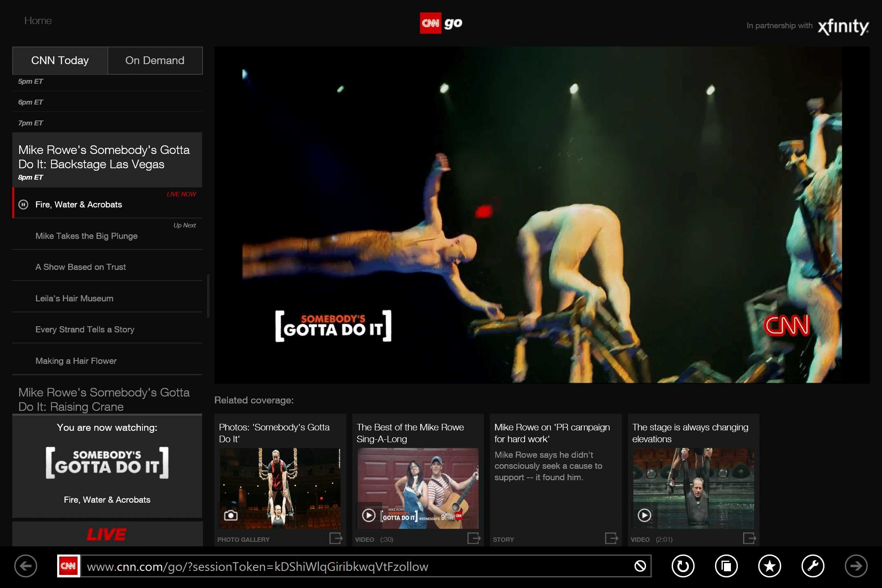Share the stage changing elevations video card

click(x=749, y=539)
